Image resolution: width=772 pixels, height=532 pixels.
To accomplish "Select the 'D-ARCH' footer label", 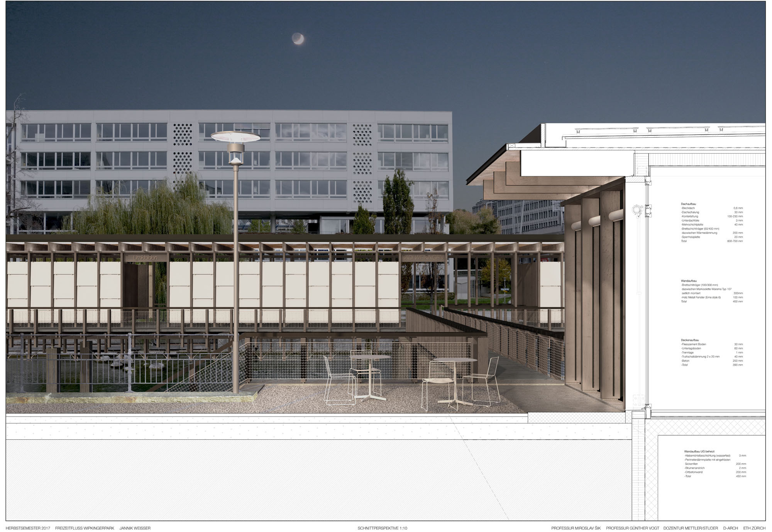I will point(731,528).
